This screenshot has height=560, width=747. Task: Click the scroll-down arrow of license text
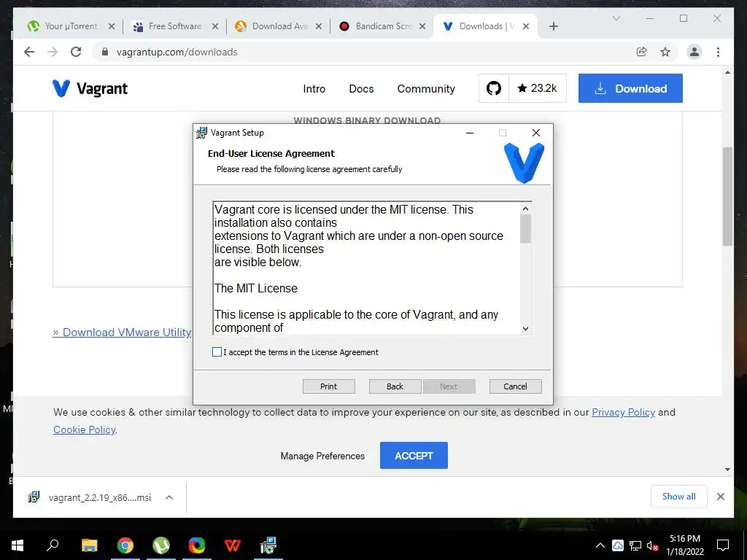click(x=525, y=328)
